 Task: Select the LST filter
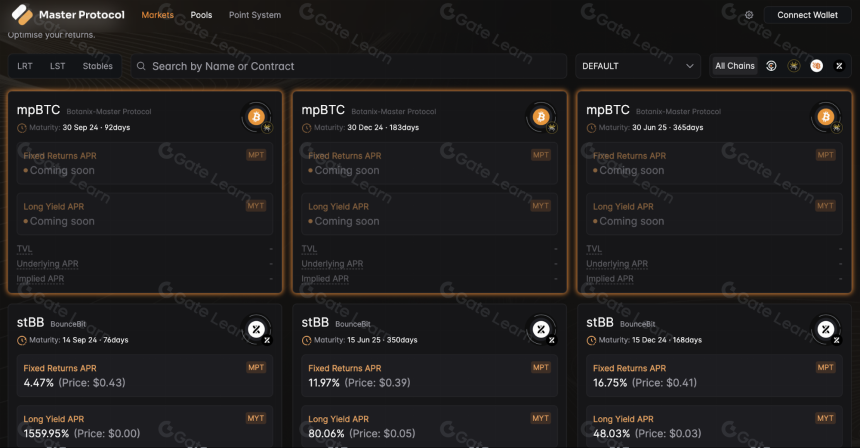pyautogui.click(x=58, y=66)
